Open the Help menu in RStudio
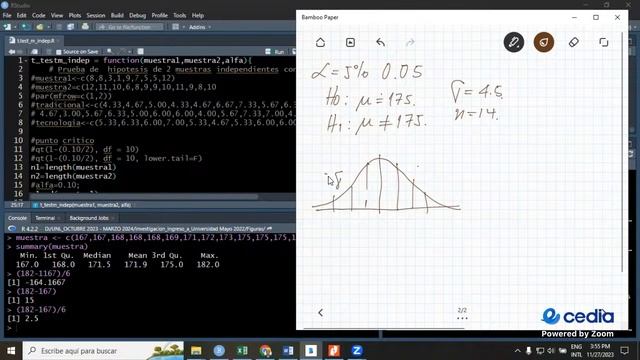640x360 pixels. 198,16
